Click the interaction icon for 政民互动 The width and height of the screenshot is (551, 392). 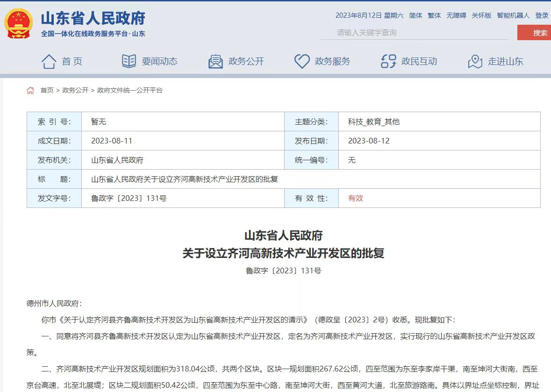click(388, 61)
